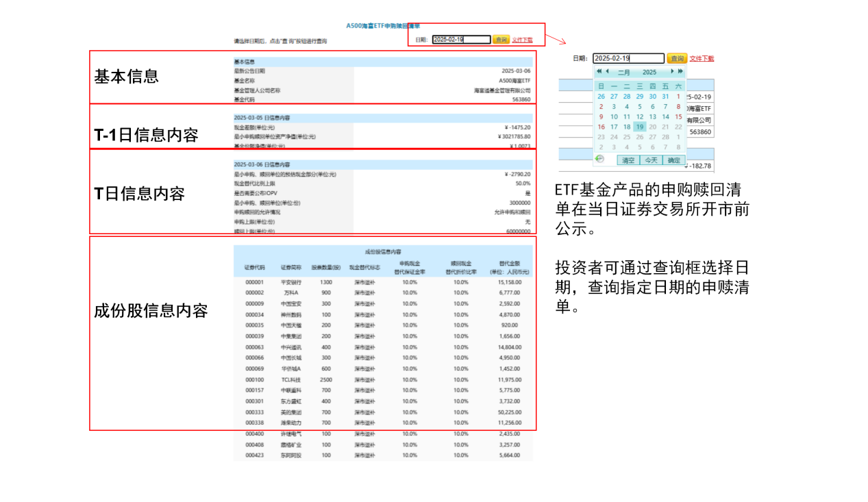Open the 2025 year selector in calendar
The height and width of the screenshot is (502, 868).
click(x=649, y=72)
